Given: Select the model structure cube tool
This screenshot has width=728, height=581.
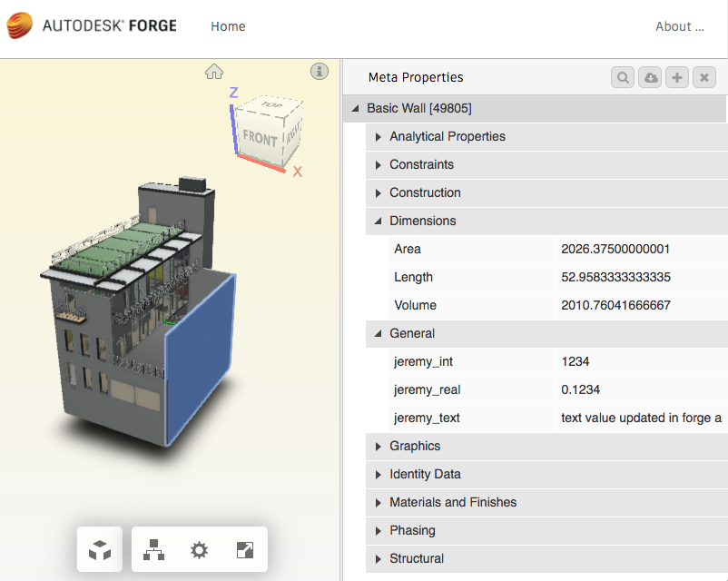Looking at the screenshot, I should coord(99,548).
